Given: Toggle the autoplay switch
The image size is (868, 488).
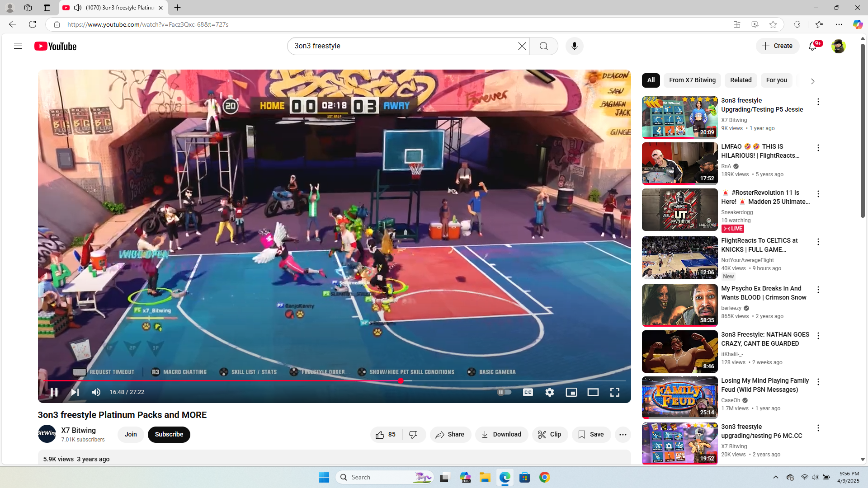Looking at the screenshot, I should (504, 392).
